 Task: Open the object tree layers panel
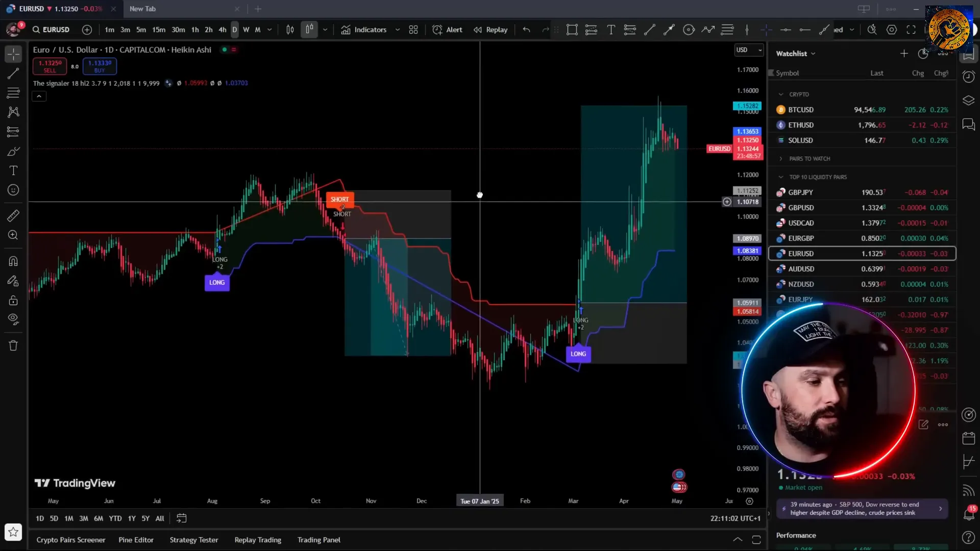[x=968, y=101]
